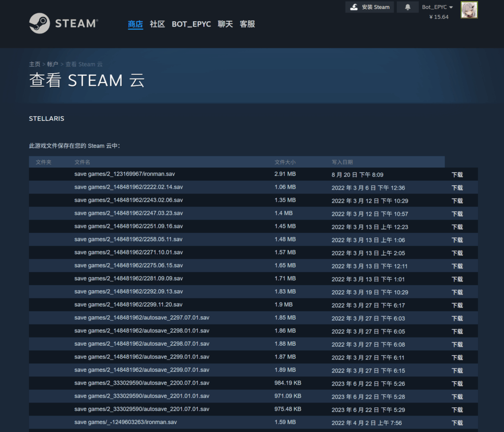Select filename save games/2_123169967/ironman.sav
Screen dimensions: 504x432
click(125, 174)
